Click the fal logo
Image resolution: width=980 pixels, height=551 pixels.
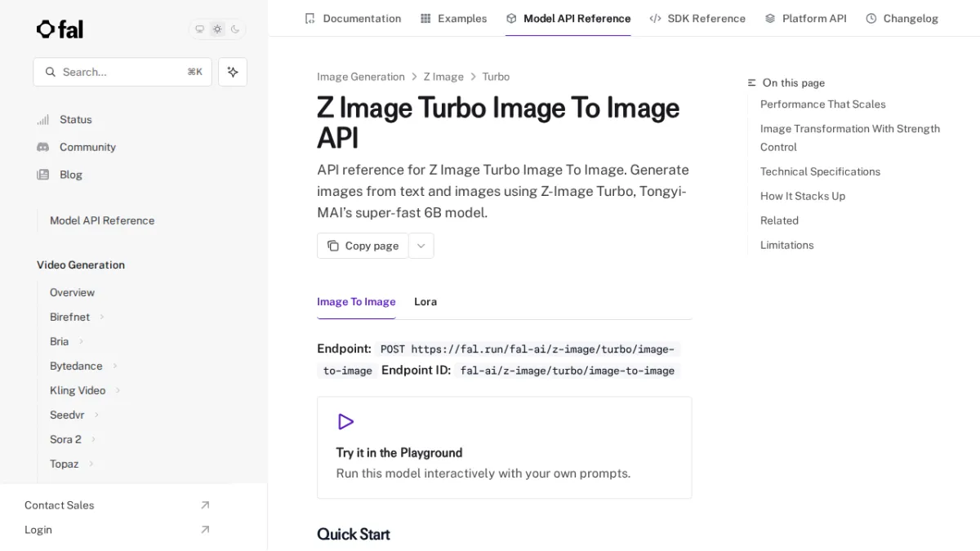[60, 29]
